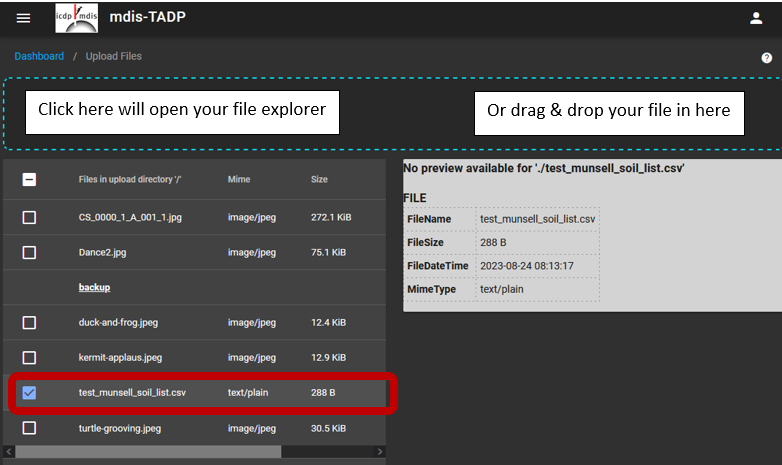782x465 pixels.
Task: Click the MimeType text/plain value in preview
Action: click(502, 289)
